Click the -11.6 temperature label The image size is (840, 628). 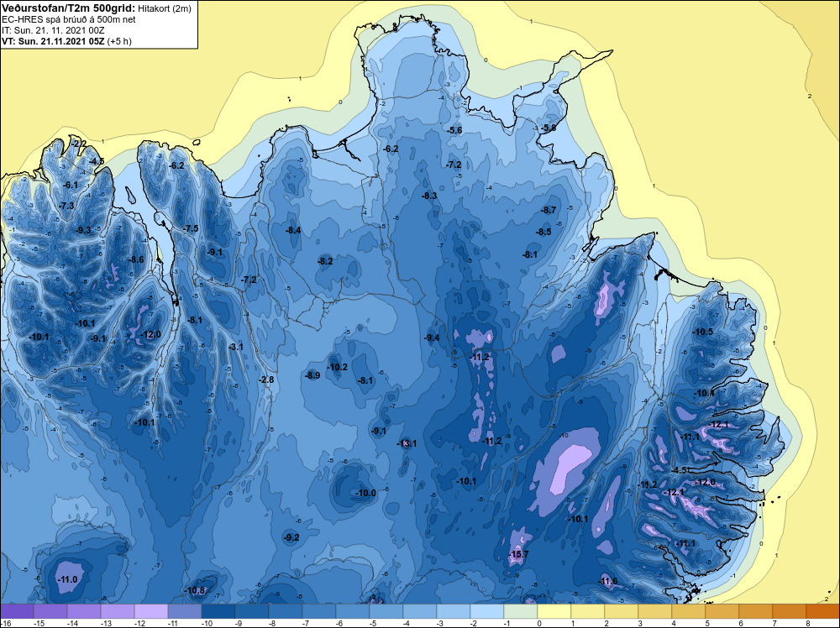[x=607, y=582]
